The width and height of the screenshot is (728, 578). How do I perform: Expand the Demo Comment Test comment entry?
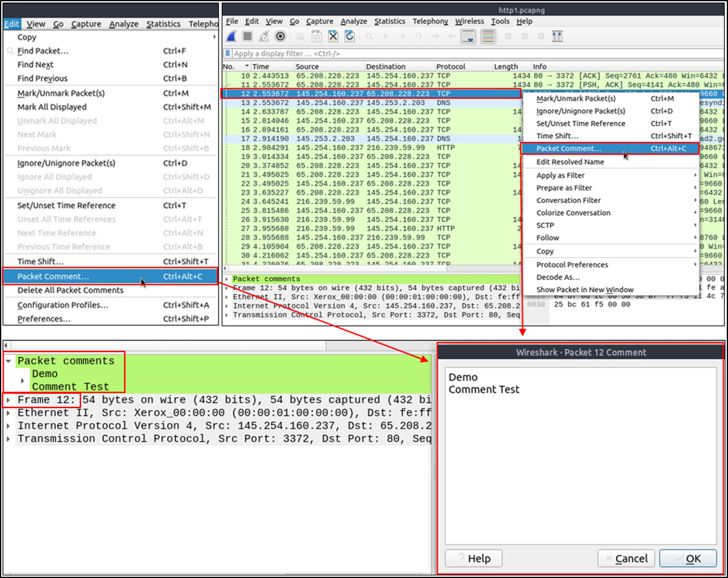23,381
